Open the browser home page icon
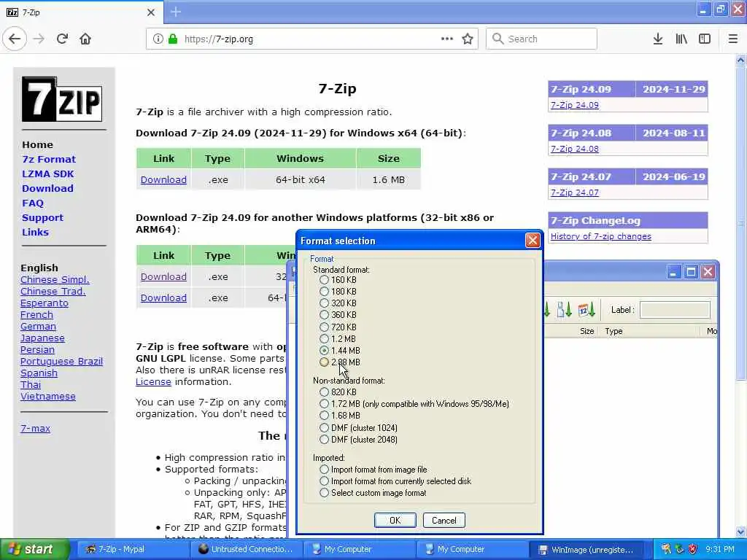 click(x=85, y=39)
